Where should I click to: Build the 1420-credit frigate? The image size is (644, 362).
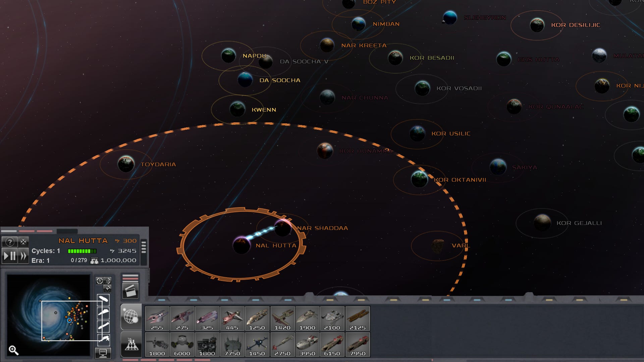coord(282,318)
